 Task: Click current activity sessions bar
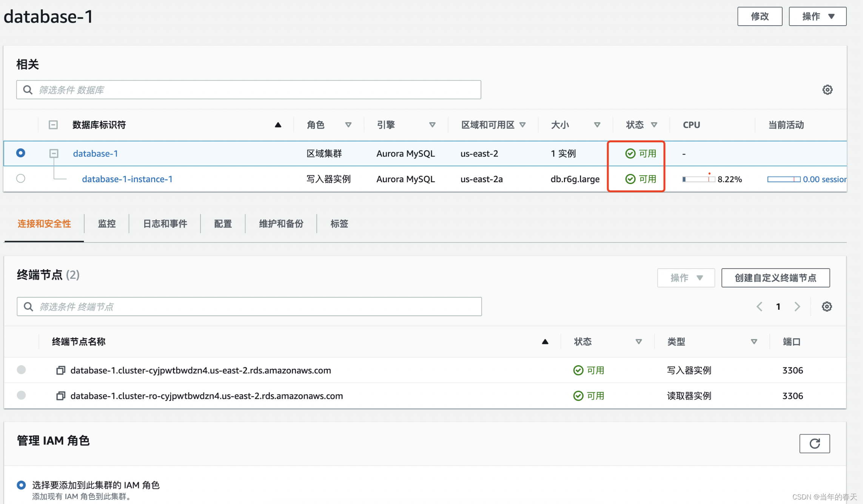[784, 179]
